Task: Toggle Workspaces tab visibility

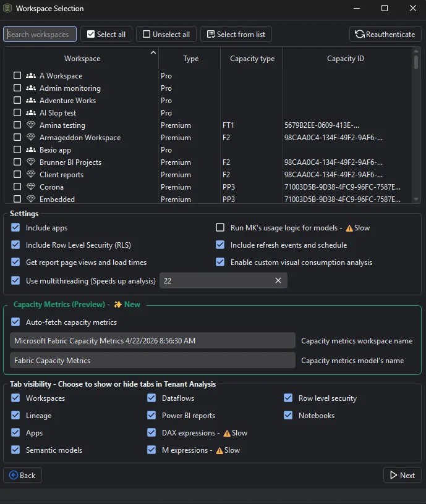Action: [x=15, y=398]
